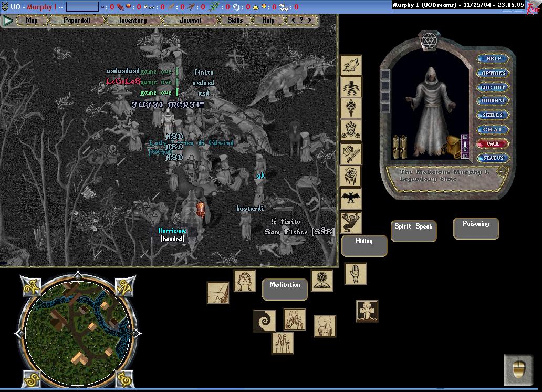Use the Poisoning skill button

click(476, 229)
